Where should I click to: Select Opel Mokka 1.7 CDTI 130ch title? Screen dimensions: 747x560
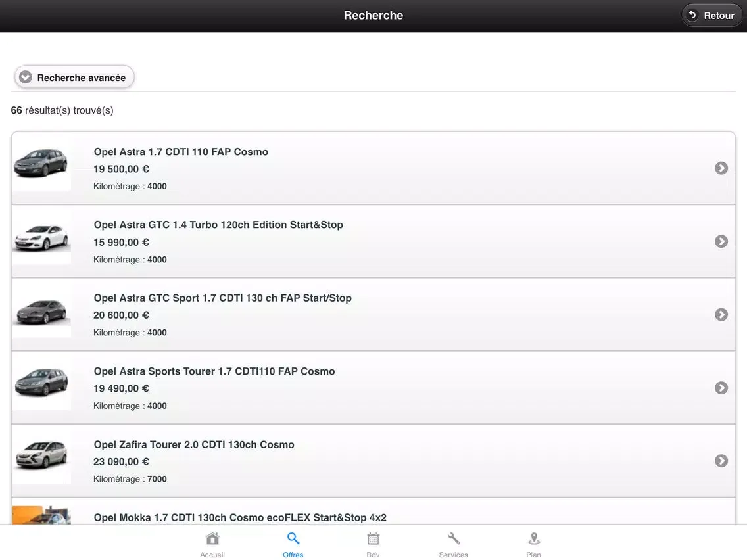tap(240, 518)
